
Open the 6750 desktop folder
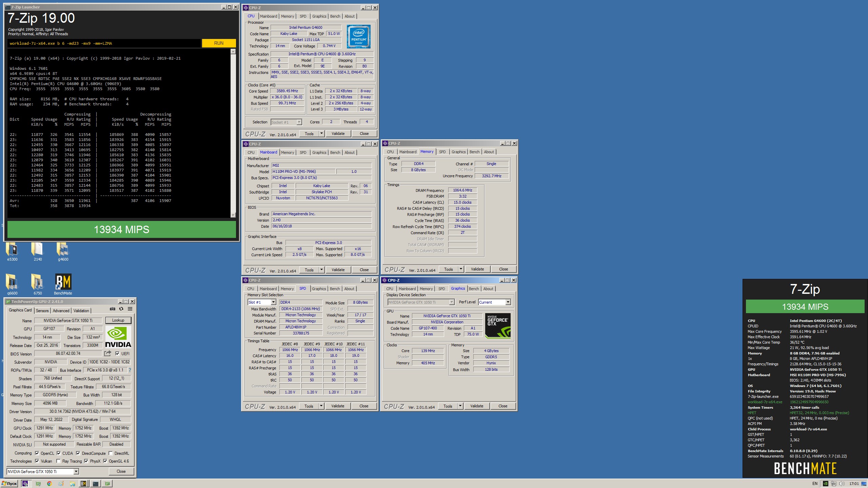(38, 284)
